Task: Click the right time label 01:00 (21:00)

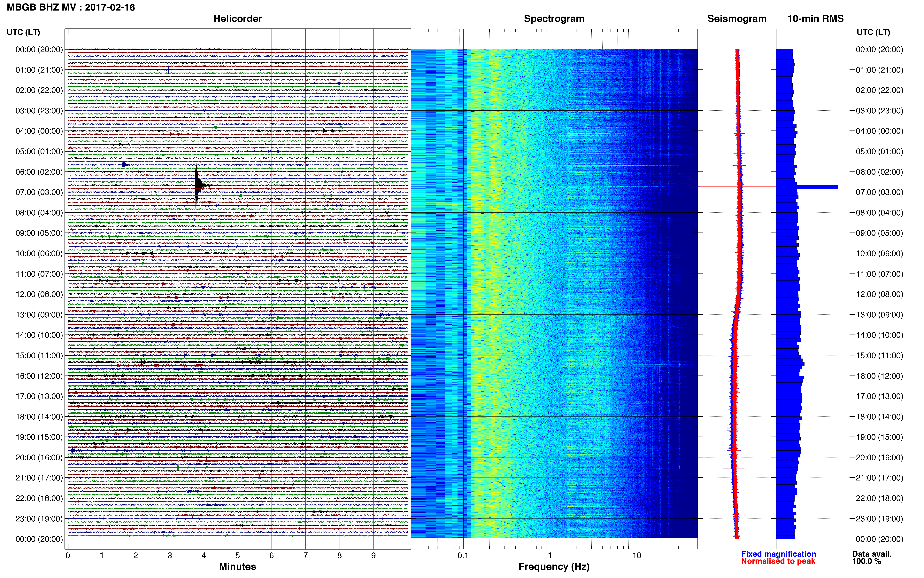Action: 879,70
